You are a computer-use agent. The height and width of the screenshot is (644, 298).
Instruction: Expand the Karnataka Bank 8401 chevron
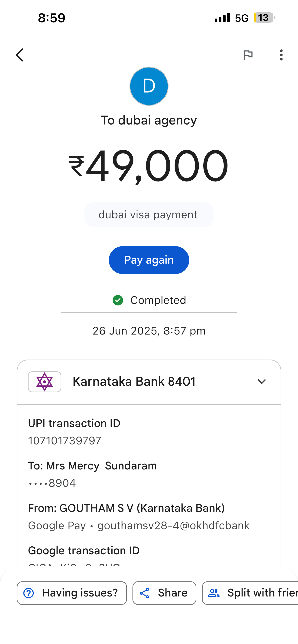pyautogui.click(x=262, y=382)
